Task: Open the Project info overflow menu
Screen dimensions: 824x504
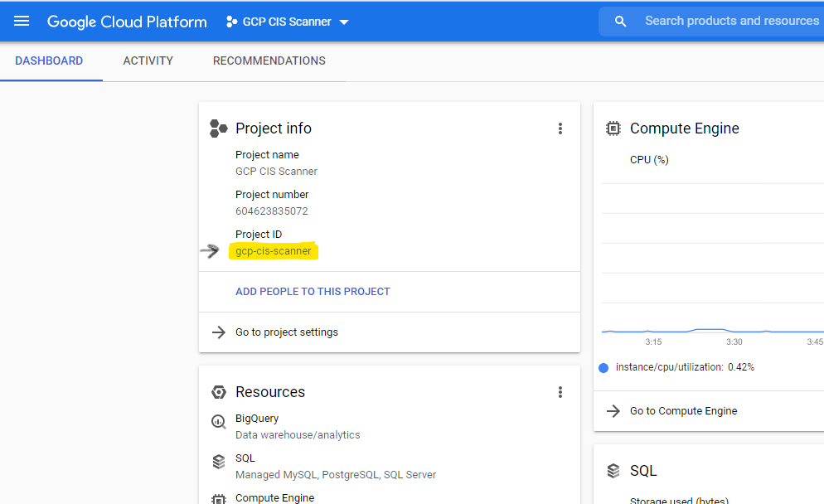Action: pos(560,128)
